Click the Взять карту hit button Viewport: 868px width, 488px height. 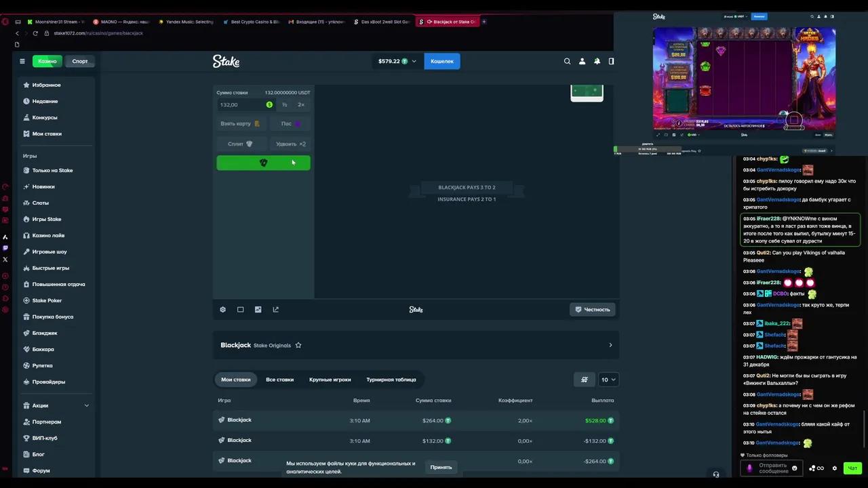(x=240, y=123)
